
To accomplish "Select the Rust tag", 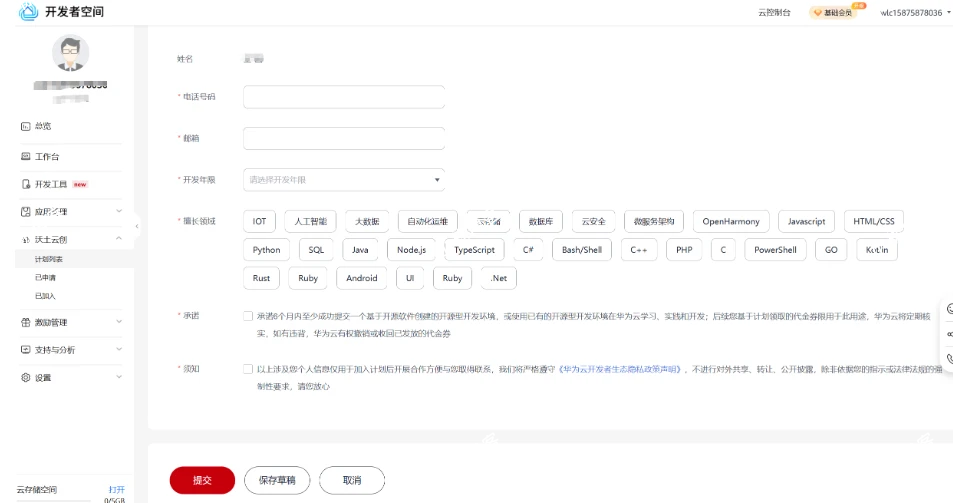I will (261, 278).
